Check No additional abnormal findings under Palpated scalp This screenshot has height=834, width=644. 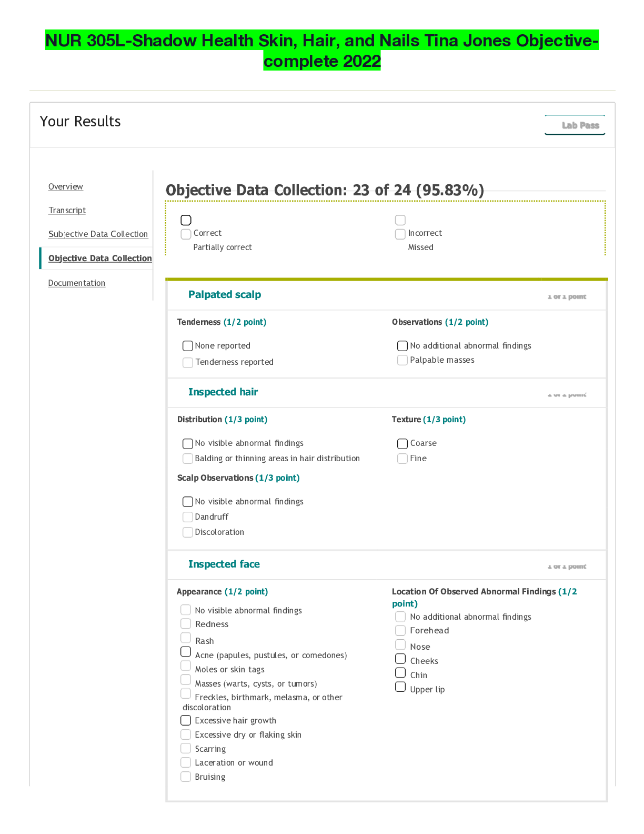[x=402, y=346]
